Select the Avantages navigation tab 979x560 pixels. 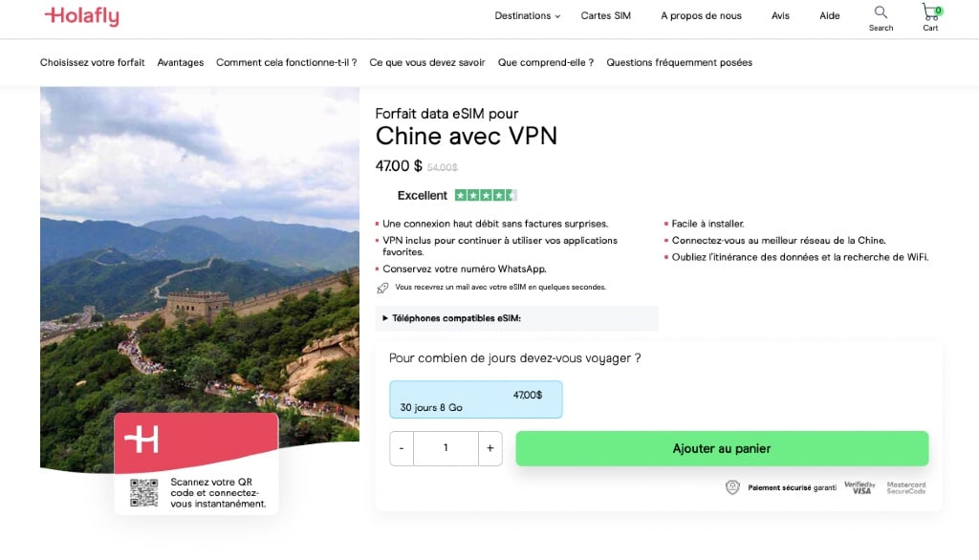click(180, 62)
